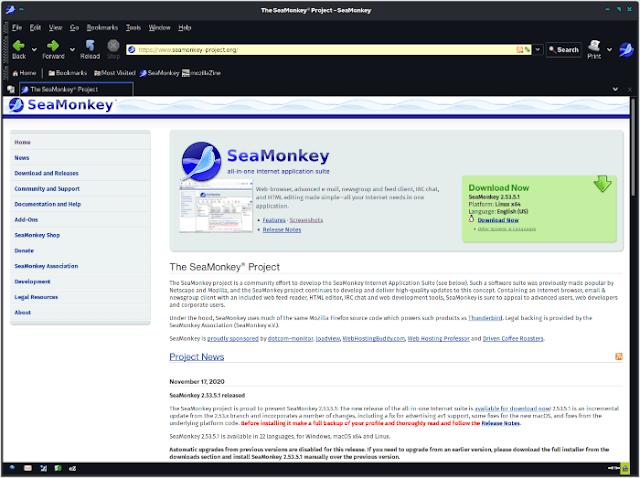
Task: Expand the URL bar history dropdown
Action: (538, 50)
